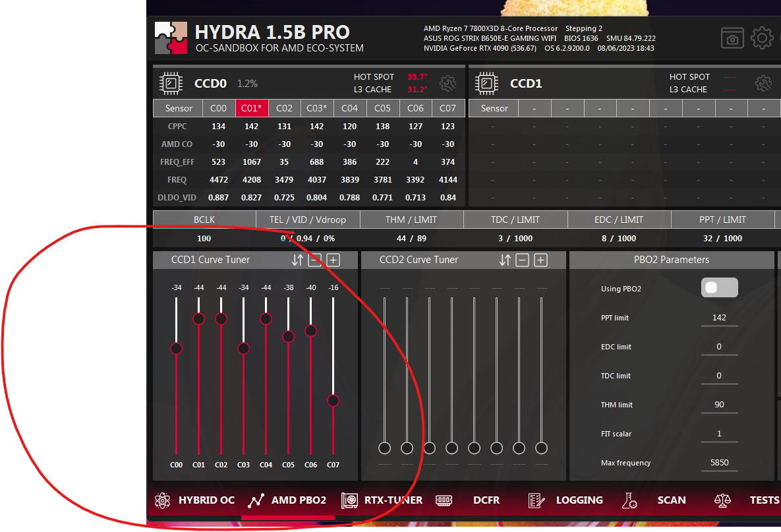781x532 pixels.
Task: Click the PPT / LIMIT header
Action: pyautogui.click(x=723, y=220)
